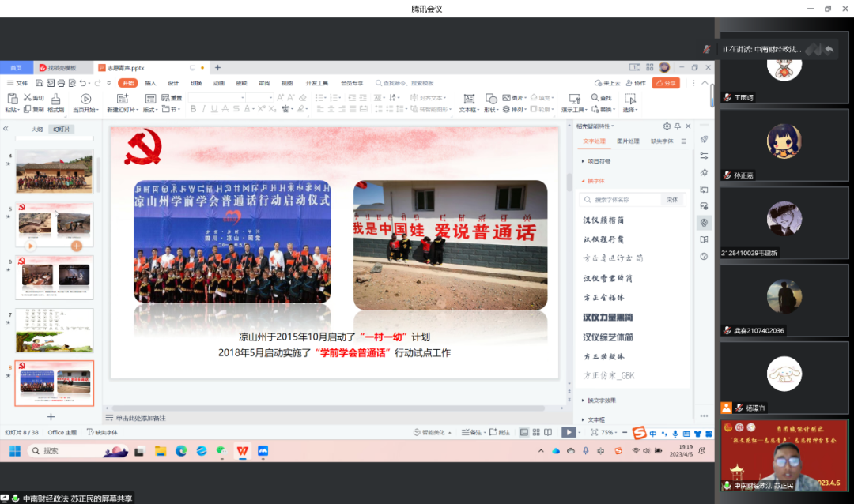
Task: Pin the right-side task pane
Action: coord(678,126)
